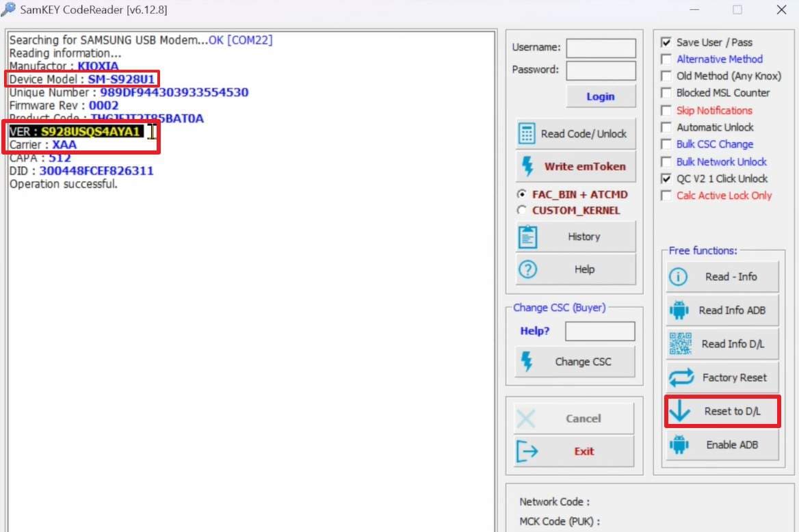Click the MCK Code (PUK) label
Viewport: 799px width, 532px height.
click(x=560, y=521)
